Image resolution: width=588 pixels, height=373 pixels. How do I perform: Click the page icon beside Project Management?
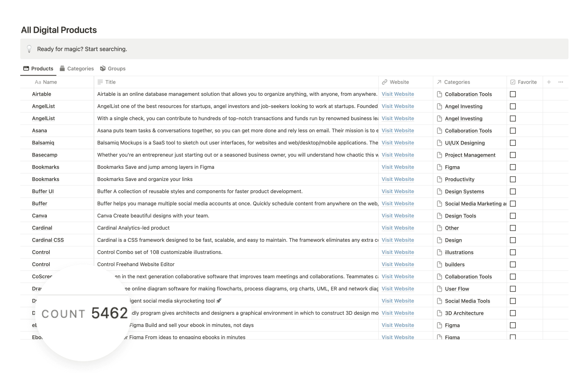[439, 155]
